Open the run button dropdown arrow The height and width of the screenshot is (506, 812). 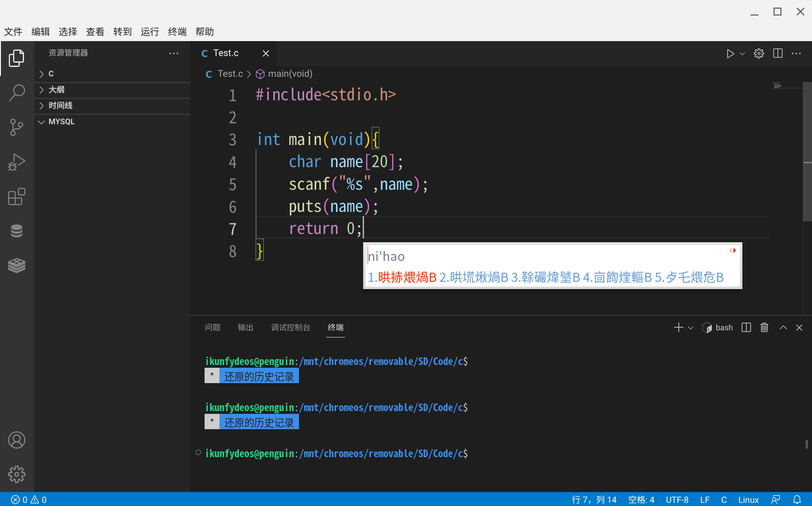742,54
